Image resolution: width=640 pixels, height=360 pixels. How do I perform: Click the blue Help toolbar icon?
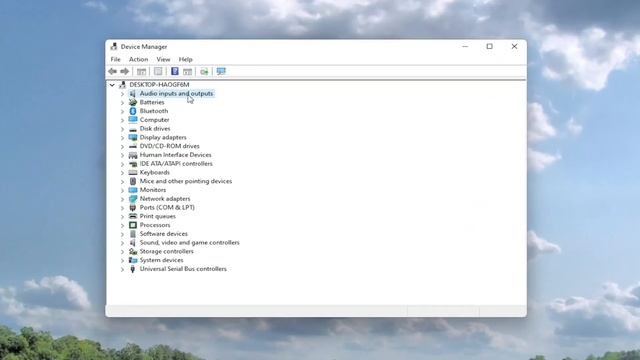175,71
